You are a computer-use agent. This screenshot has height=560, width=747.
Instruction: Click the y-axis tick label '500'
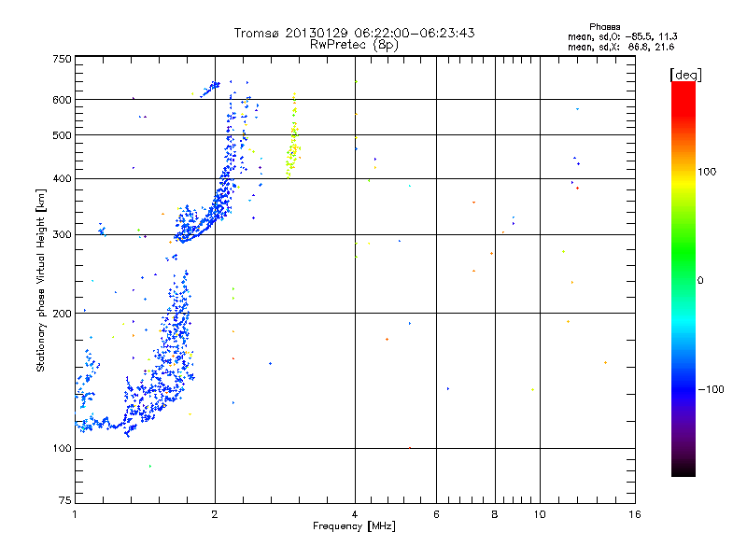[x=62, y=135]
